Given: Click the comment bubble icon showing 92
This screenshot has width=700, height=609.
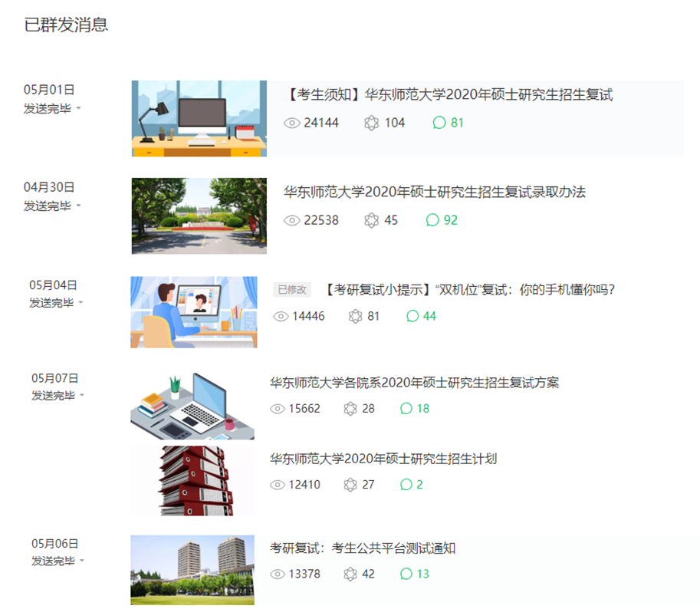Looking at the screenshot, I should (432, 220).
